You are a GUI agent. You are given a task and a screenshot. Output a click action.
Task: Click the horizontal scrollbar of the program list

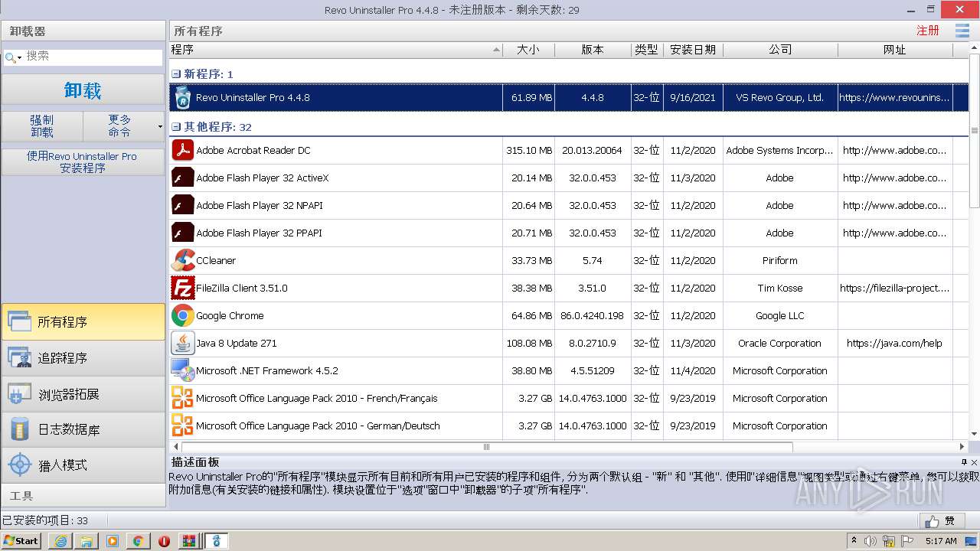tap(486, 447)
